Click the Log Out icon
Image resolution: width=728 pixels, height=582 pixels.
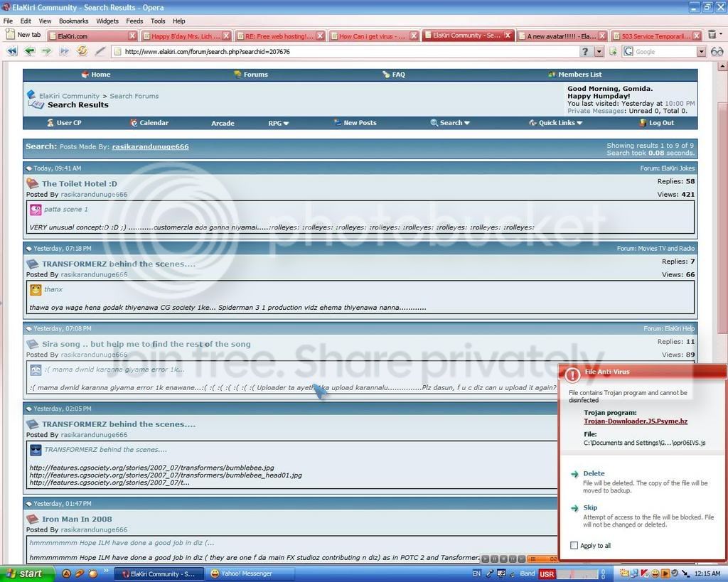(643, 123)
